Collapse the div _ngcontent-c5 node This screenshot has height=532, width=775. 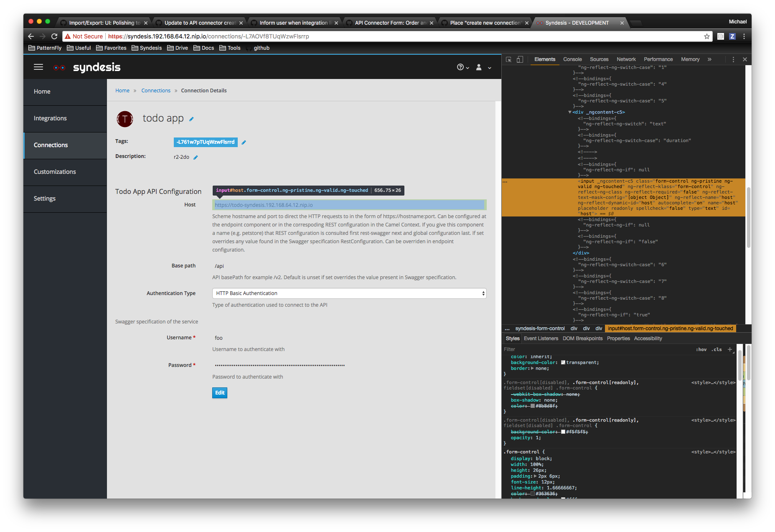[570, 112]
